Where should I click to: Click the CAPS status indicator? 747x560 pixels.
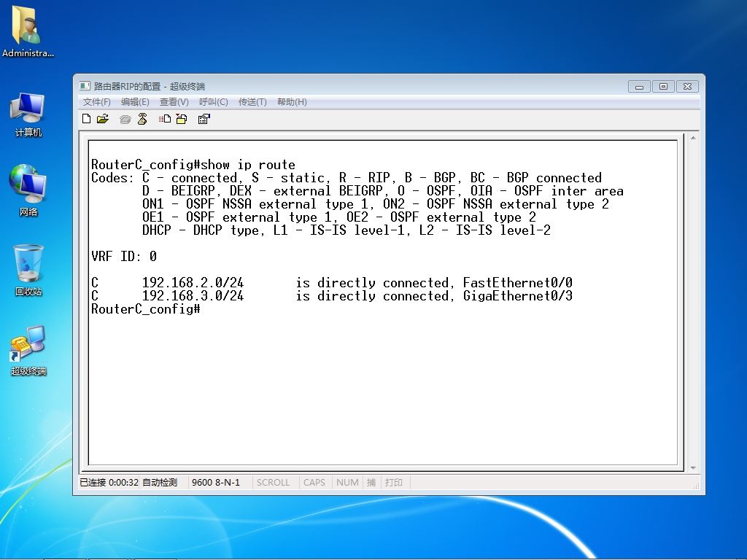(x=314, y=483)
